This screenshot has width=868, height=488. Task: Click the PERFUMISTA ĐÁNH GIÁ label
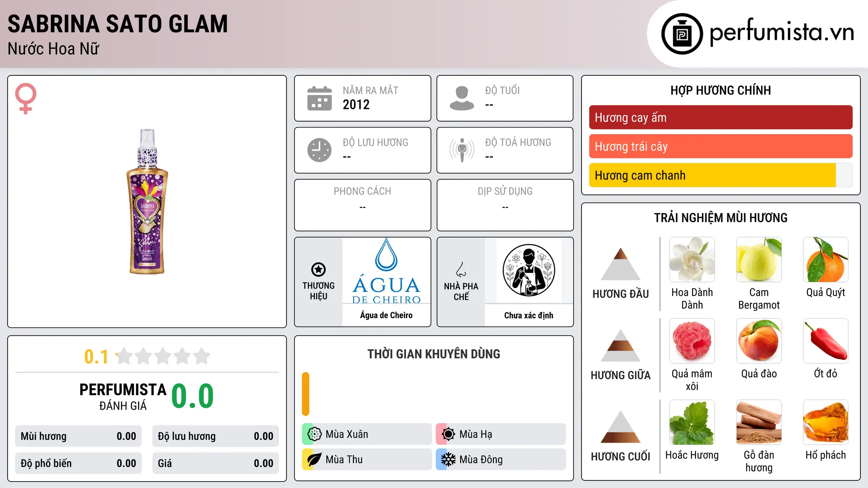123,396
